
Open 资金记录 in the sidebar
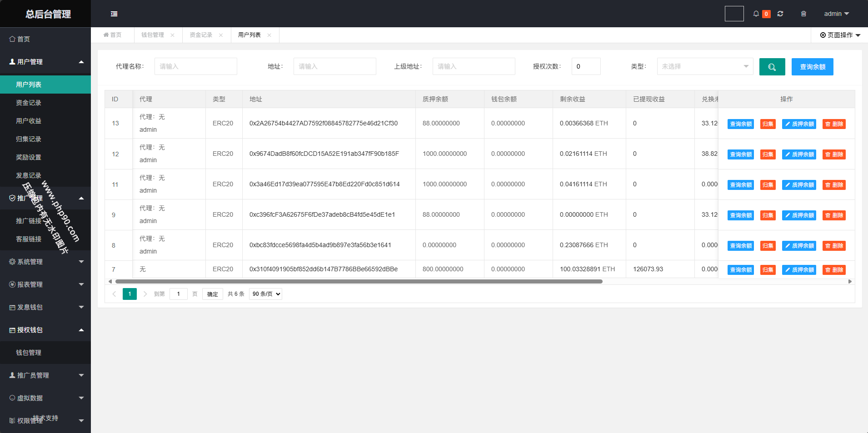point(29,103)
